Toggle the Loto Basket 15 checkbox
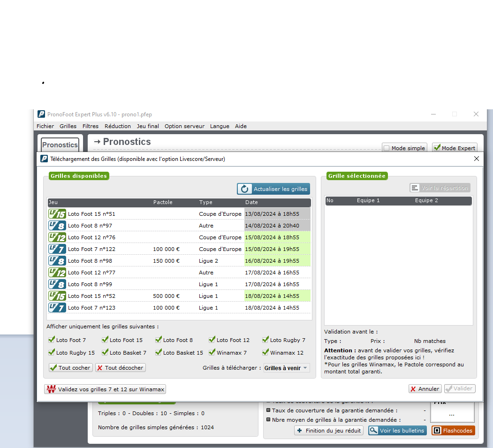Screen dimensions: 493x448 (159, 352)
